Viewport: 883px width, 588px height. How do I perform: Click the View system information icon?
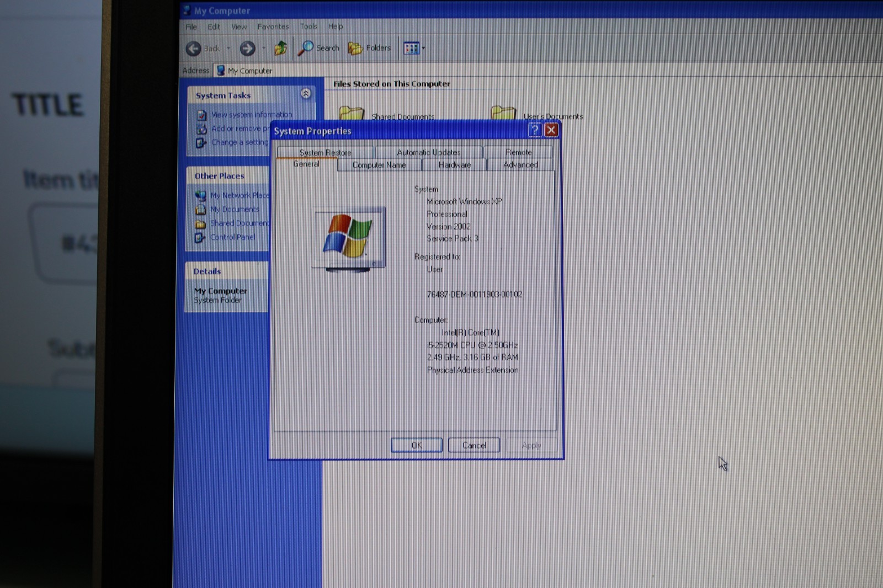coord(202,115)
